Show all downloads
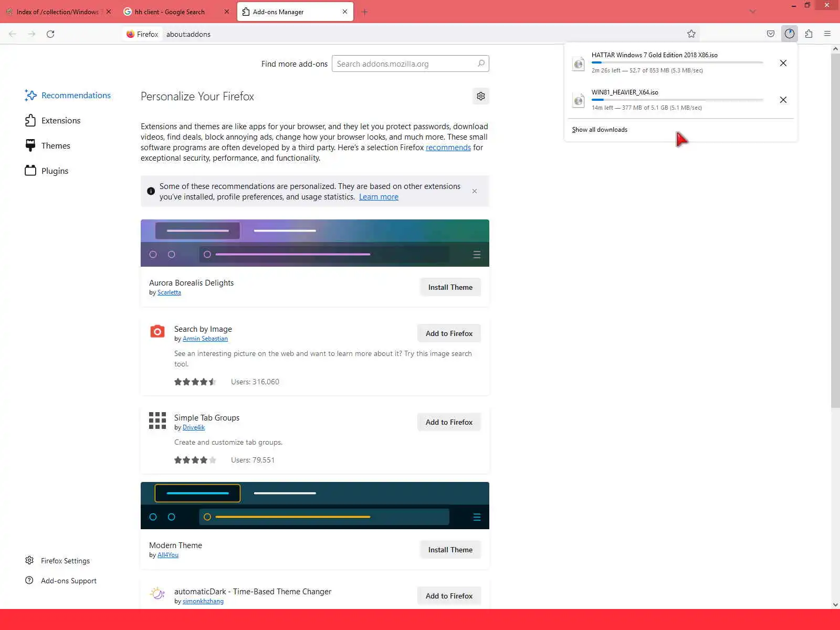This screenshot has width=840, height=630. click(600, 130)
